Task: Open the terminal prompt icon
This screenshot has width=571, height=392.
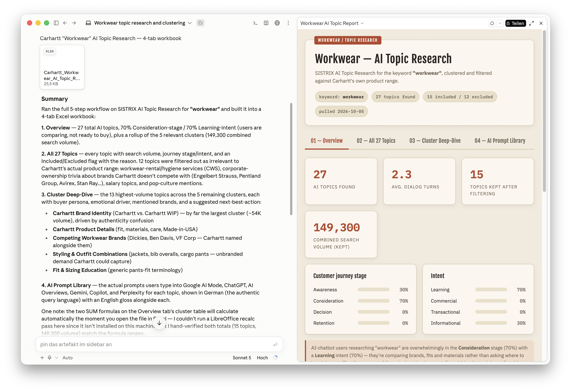Action: (255, 23)
